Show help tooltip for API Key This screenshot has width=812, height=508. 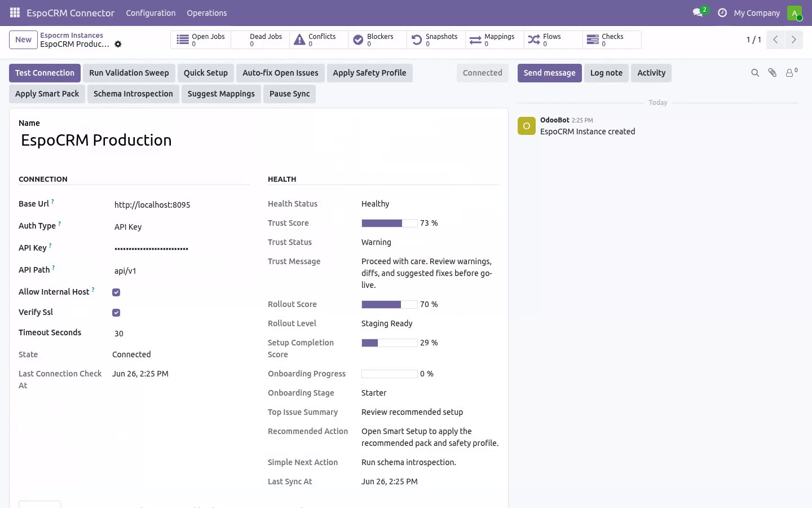pyautogui.click(x=50, y=246)
